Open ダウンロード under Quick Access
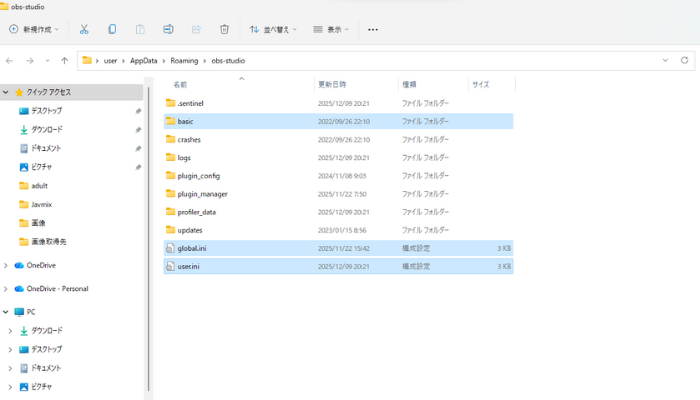Viewport: 700px width, 400px height. pos(47,129)
